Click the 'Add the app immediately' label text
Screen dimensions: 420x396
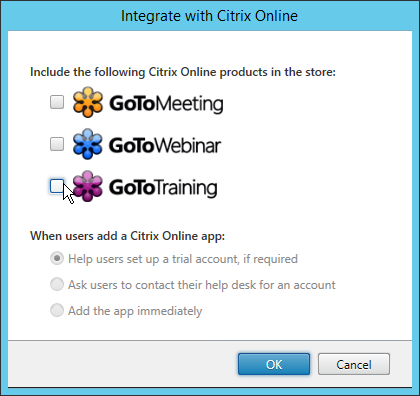point(135,311)
